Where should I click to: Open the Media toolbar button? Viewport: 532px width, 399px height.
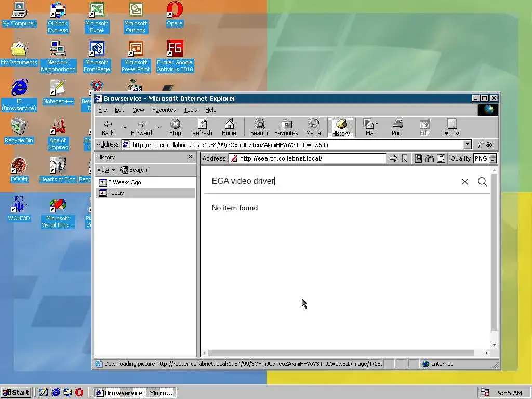coord(313,128)
